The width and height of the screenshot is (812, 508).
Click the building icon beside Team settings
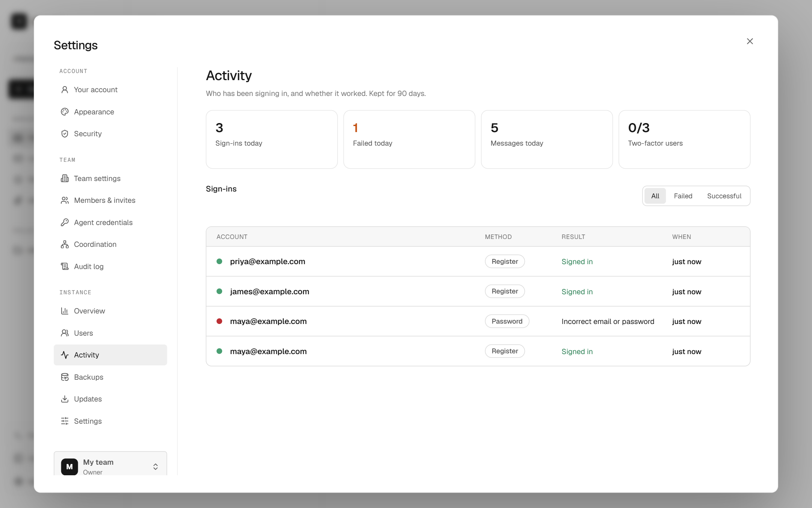(x=65, y=178)
